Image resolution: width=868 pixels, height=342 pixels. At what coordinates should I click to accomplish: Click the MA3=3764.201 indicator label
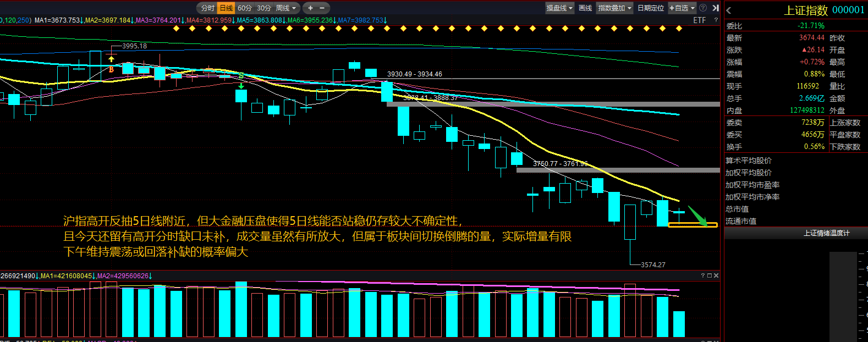point(160,20)
